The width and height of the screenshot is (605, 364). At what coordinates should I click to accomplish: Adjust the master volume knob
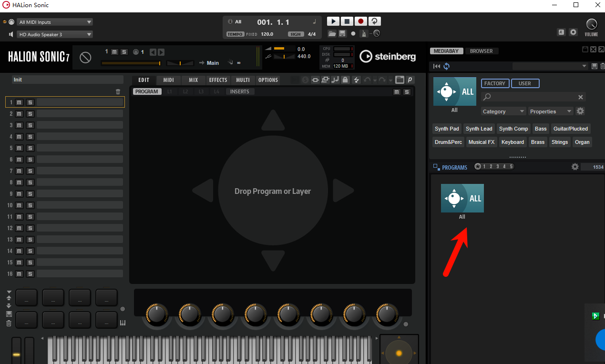[x=591, y=23]
